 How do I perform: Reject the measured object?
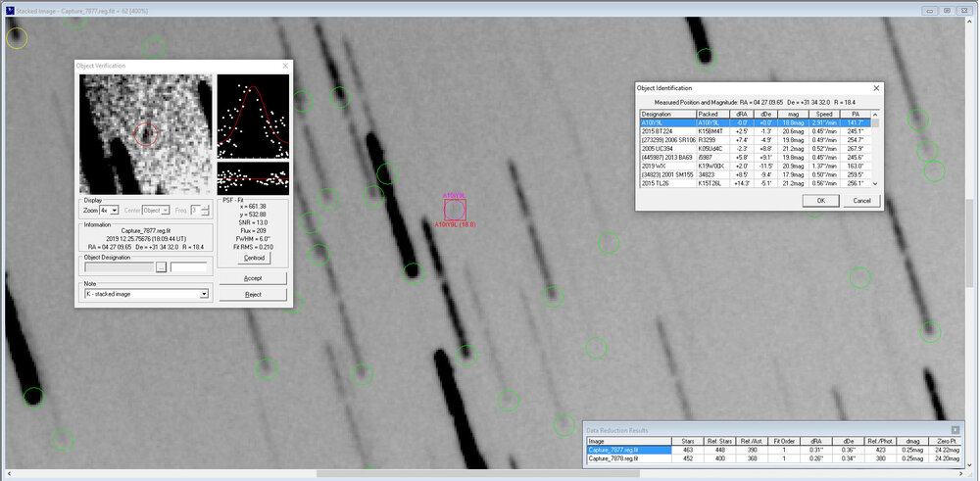coord(254,294)
